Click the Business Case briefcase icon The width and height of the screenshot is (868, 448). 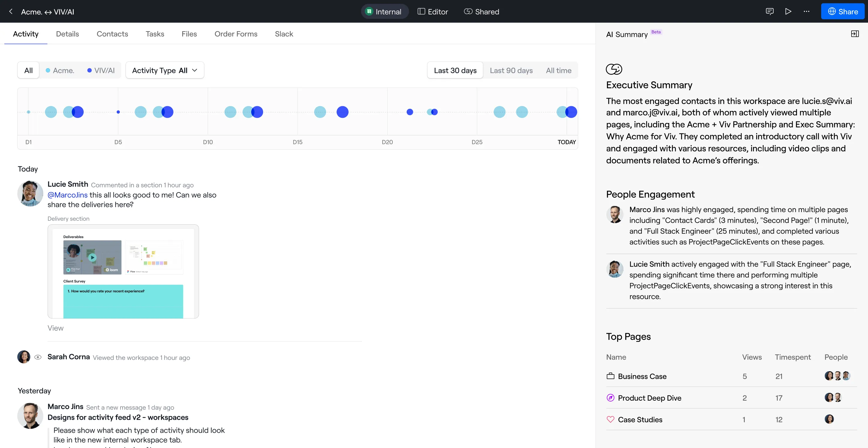610,376
